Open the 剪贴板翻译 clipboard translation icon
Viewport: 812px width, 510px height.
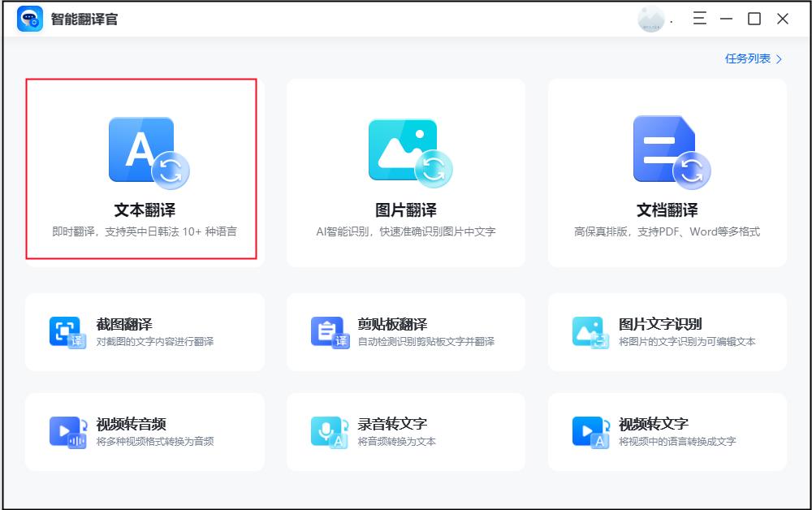point(329,331)
